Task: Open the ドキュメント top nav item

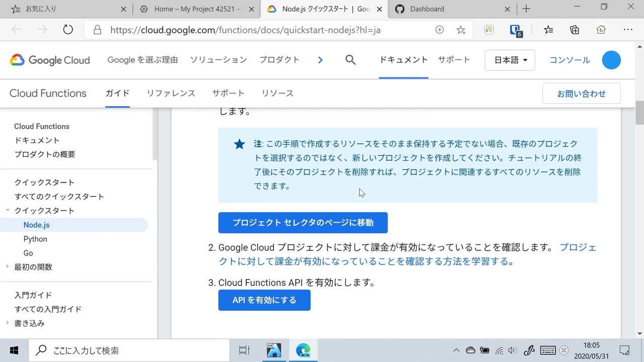Action: [x=404, y=60]
